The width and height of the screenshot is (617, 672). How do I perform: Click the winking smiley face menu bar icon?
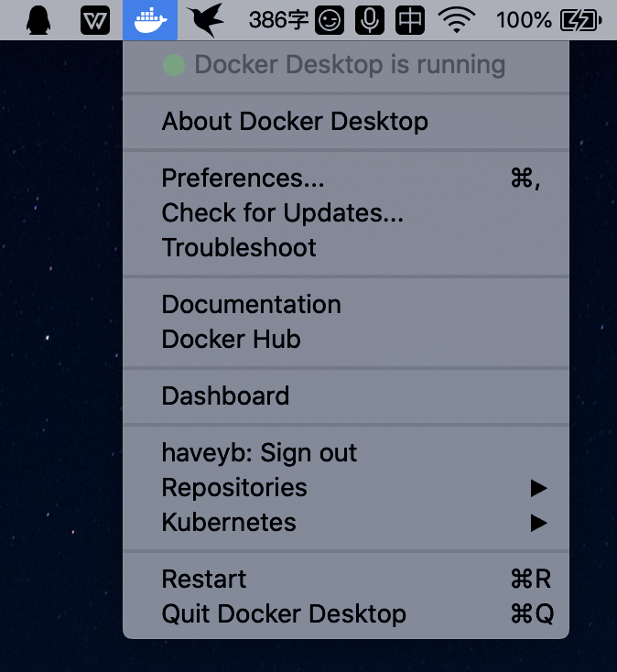click(x=330, y=20)
